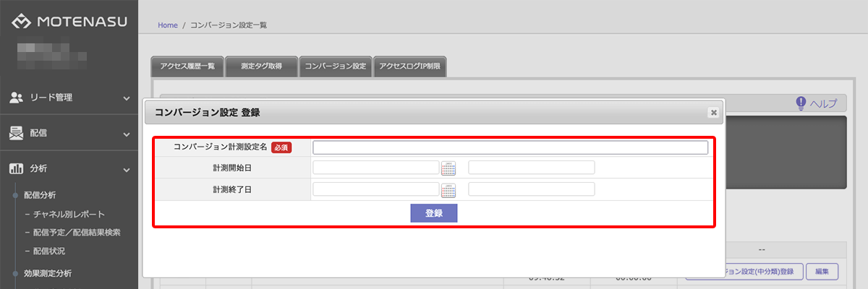
Task: Open ヘルプ with the exclamation icon
Action: (x=801, y=103)
